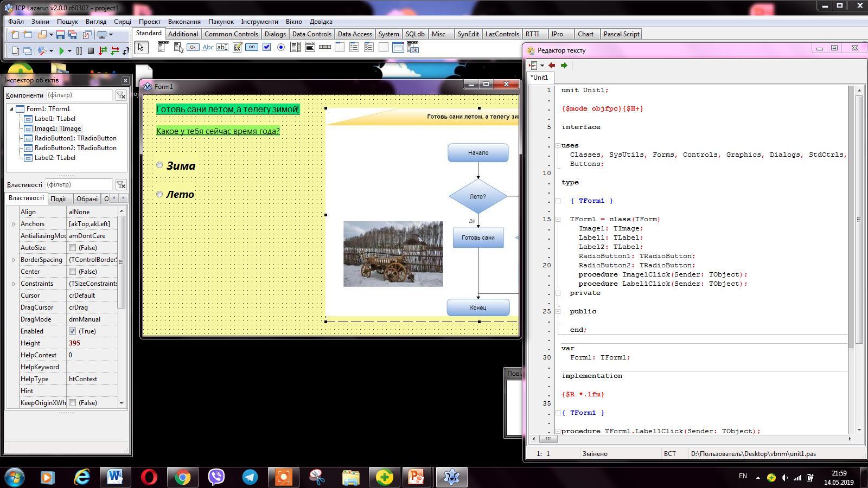Open the 'Події' tab in inspector
This screenshot has height=488, width=868.
tap(58, 198)
